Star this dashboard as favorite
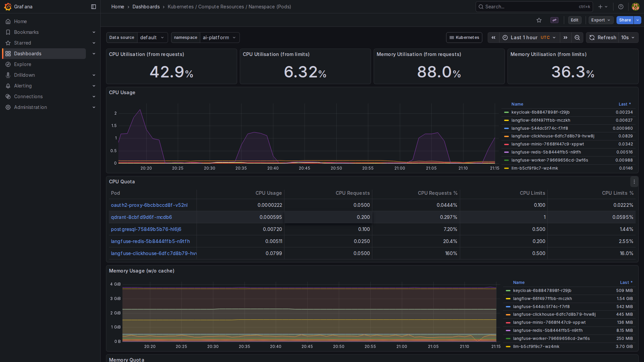This screenshot has height=362, width=644. click(x=539, y=20)
